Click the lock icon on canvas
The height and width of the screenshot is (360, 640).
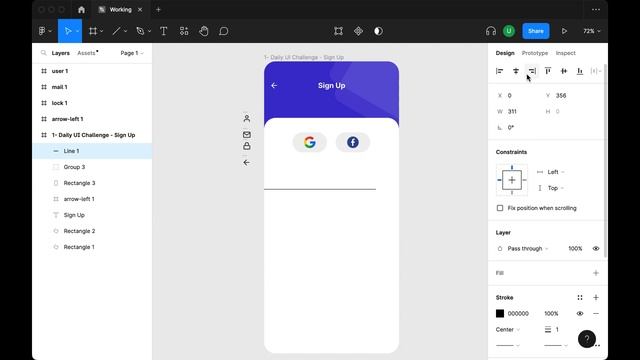(247, 146)
